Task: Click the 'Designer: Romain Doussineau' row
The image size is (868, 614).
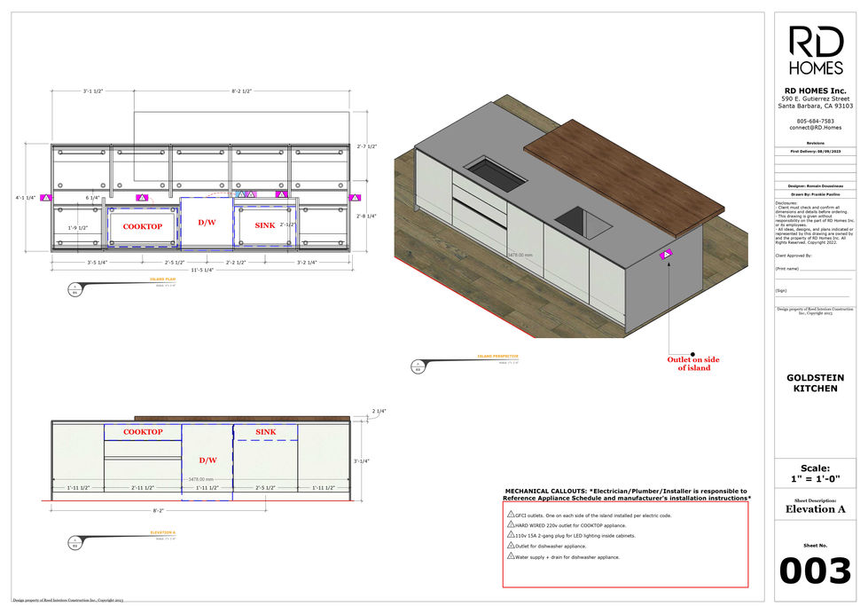Action: [x=816, y=186]
